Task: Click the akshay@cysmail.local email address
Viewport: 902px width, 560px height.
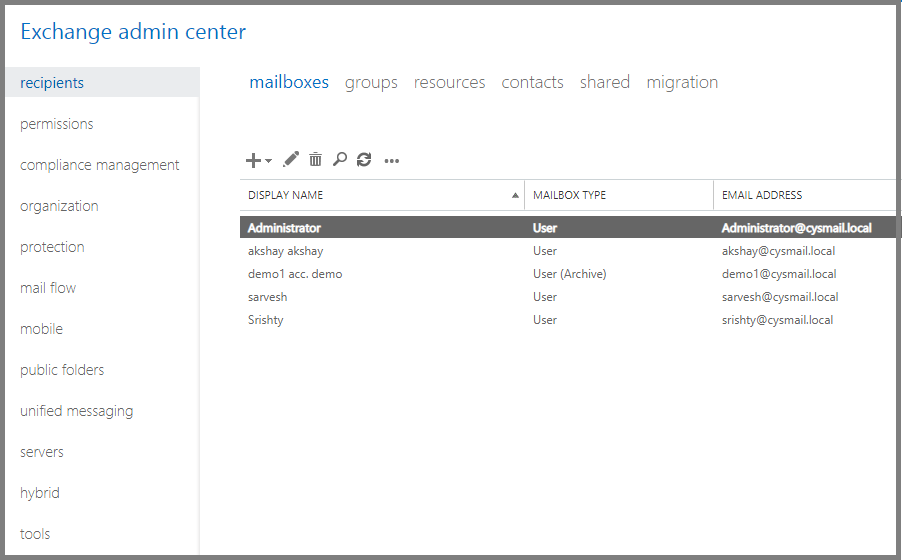Action: [778, 251]
